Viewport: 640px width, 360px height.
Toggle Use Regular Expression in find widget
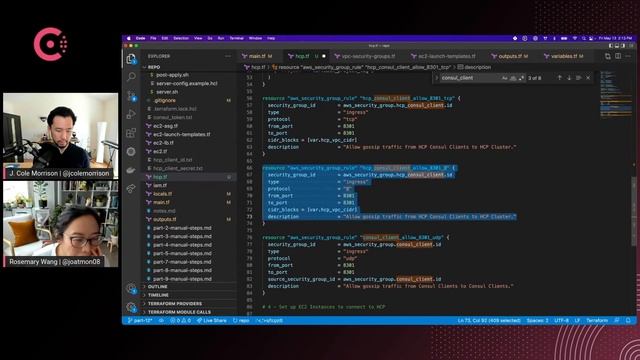[x=521, y=78]
